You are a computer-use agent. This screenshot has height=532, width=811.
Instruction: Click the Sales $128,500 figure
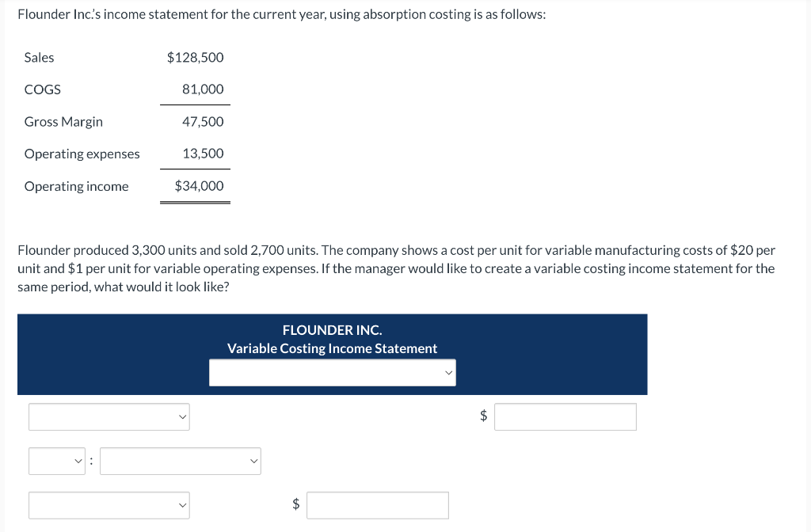tap(195, 57)
